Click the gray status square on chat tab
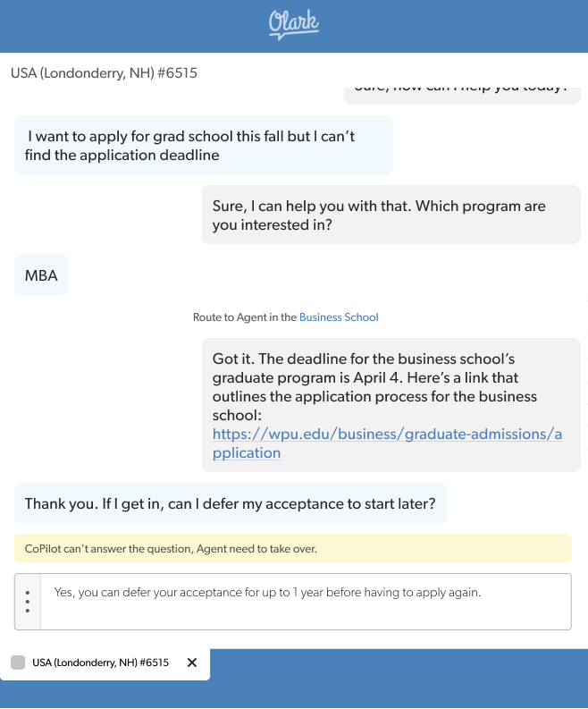Image resolution: width=588 pixels, height=709 pixels. [x=18, y=663]
